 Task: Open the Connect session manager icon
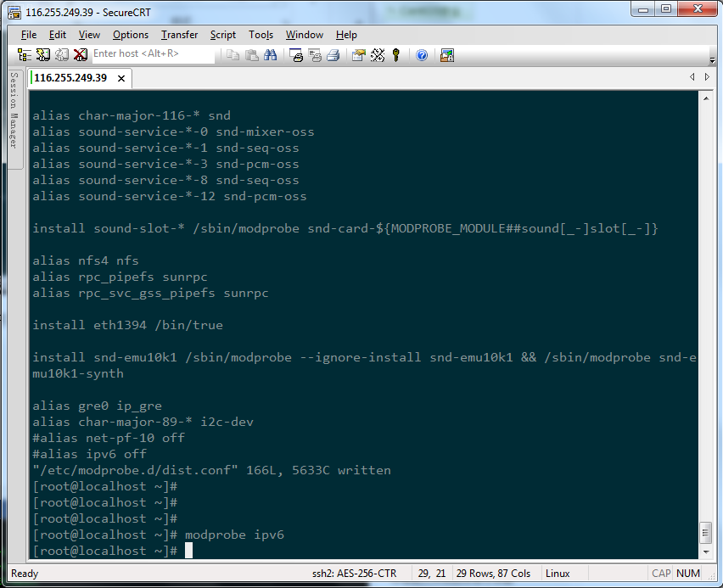click(x=24, y=54)
